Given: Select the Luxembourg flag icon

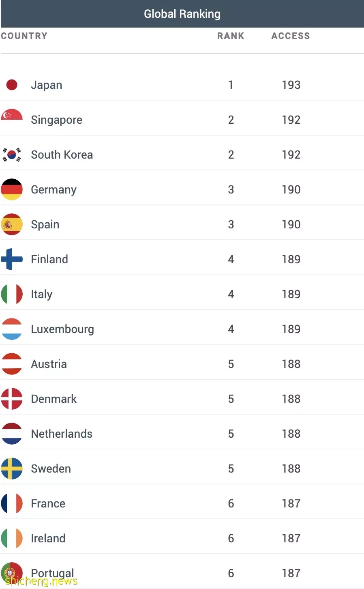Looking at the screenshot, I should [x=12, y=329].
